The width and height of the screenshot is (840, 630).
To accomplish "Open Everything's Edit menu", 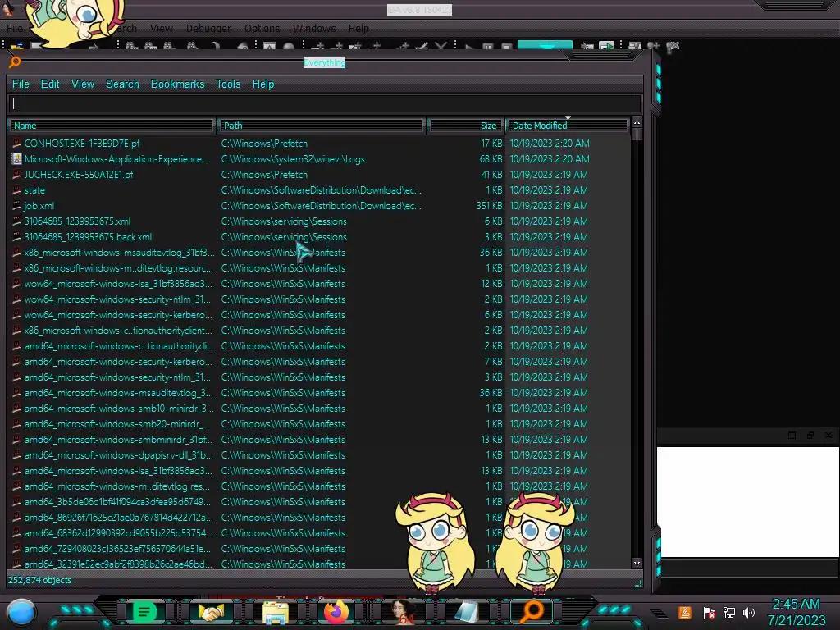I will click(50, 84).
